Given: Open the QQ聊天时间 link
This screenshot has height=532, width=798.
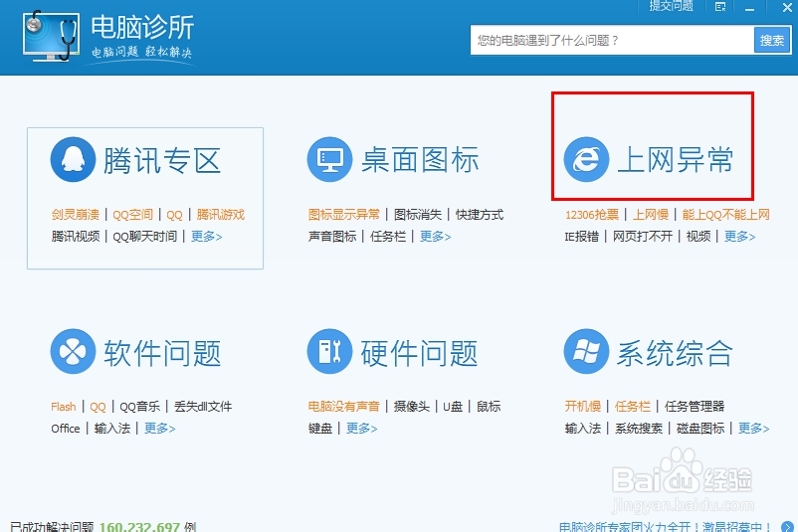Looking at the screenshot, I should click(x=145, y=237).
